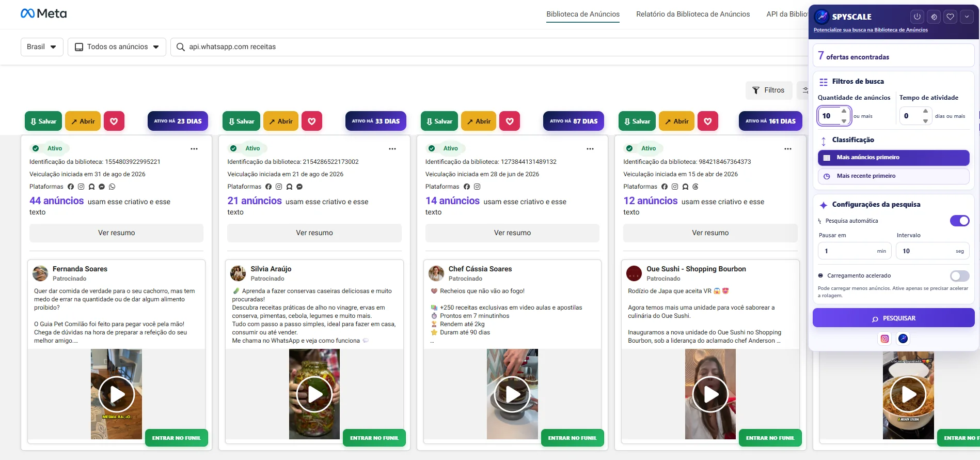Click the PESQUISAR button
The height and width of the screenshot is (460, 980).
tap(894, 318)
